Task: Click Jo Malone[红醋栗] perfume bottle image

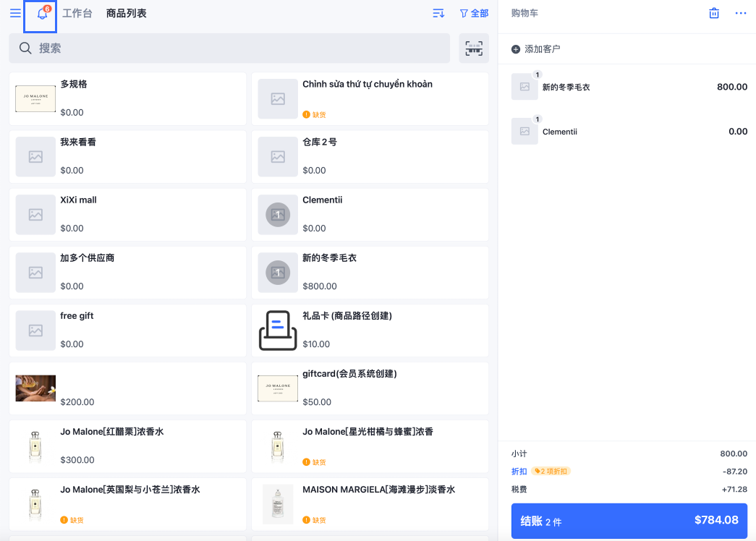Action: tap(35, 446)
